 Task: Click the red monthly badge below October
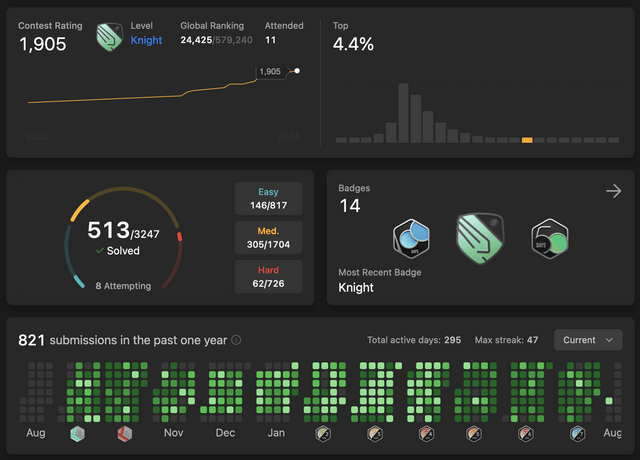pyautogui.click(x=123, y=434)
